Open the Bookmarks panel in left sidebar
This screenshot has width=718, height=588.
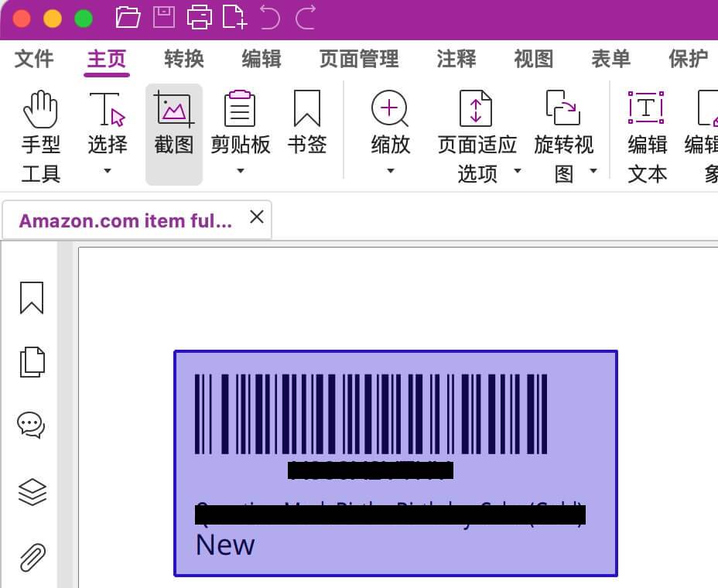coord(32,298)
